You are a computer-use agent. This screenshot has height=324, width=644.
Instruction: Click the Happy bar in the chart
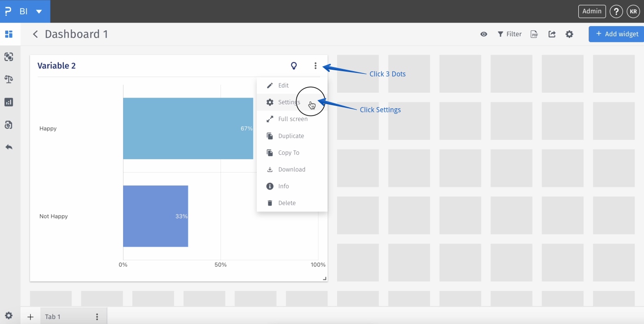188,128
